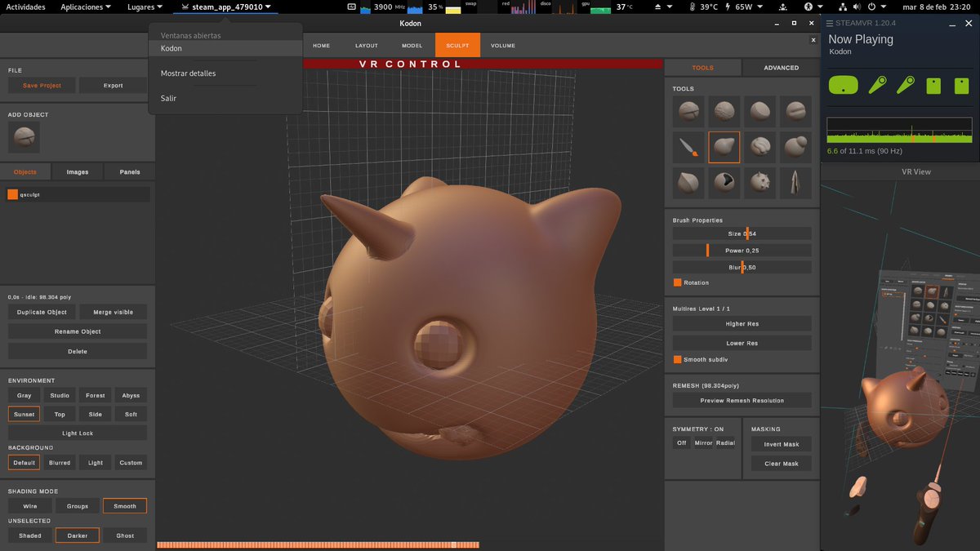
Task: Set unselected objects to Ghost
Action: [125, 535]
